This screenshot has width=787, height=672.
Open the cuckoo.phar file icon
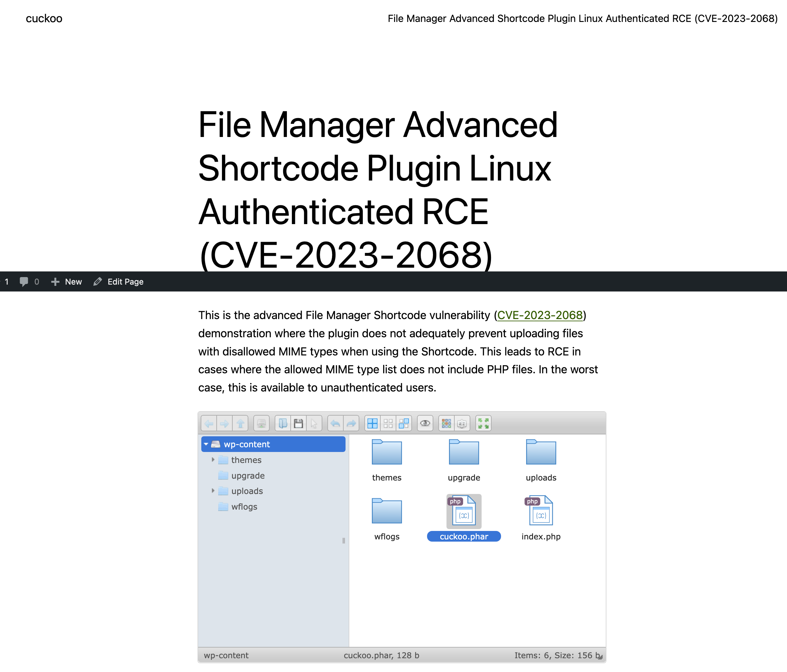pos(464,511)
